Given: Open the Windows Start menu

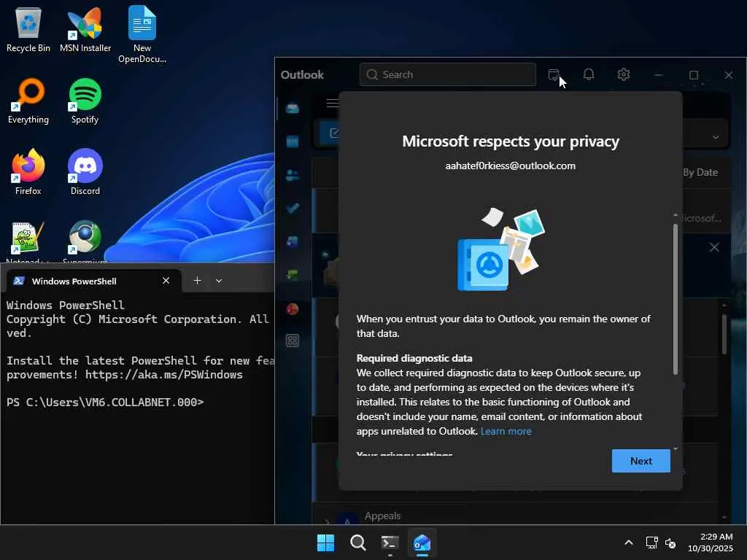Looking at the screenshot, I should (x=326, y=542).
